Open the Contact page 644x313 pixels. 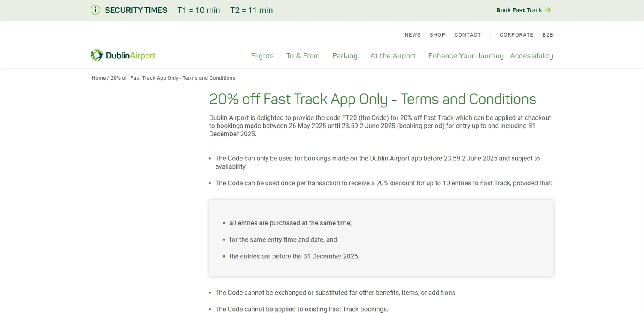coord(468,35)
